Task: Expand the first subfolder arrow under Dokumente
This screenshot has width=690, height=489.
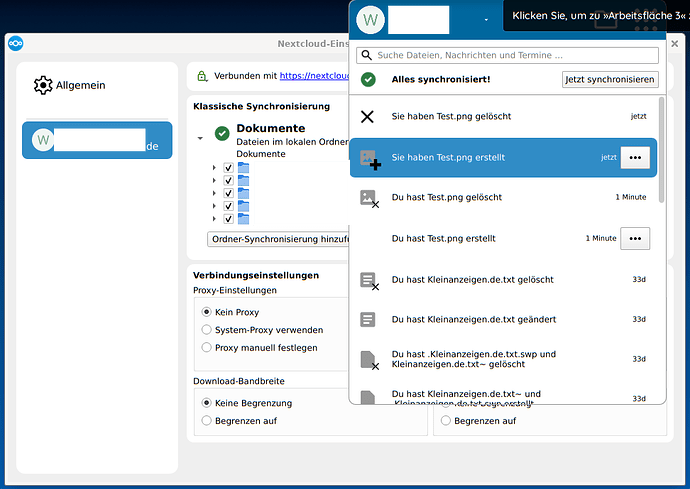Action: point(214,168)
